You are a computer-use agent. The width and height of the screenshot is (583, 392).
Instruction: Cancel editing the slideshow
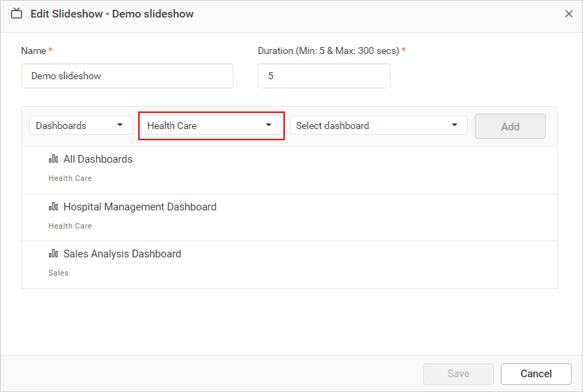coord(536,374)
